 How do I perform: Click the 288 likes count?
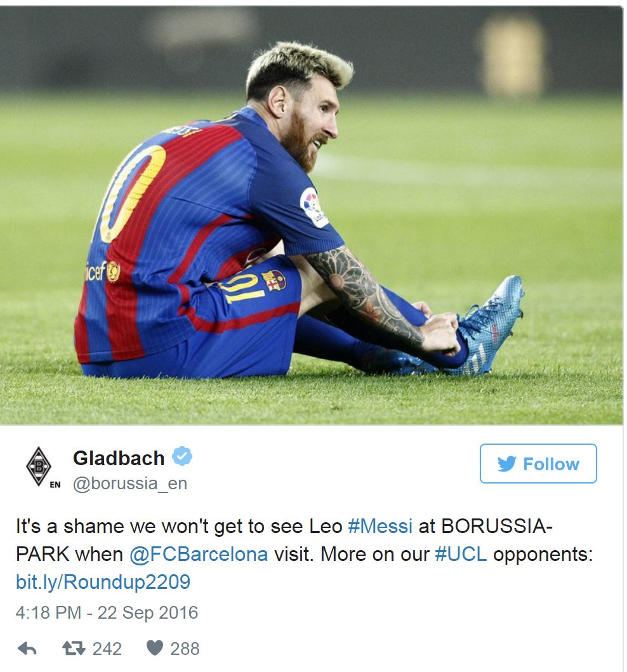point(185,648)
